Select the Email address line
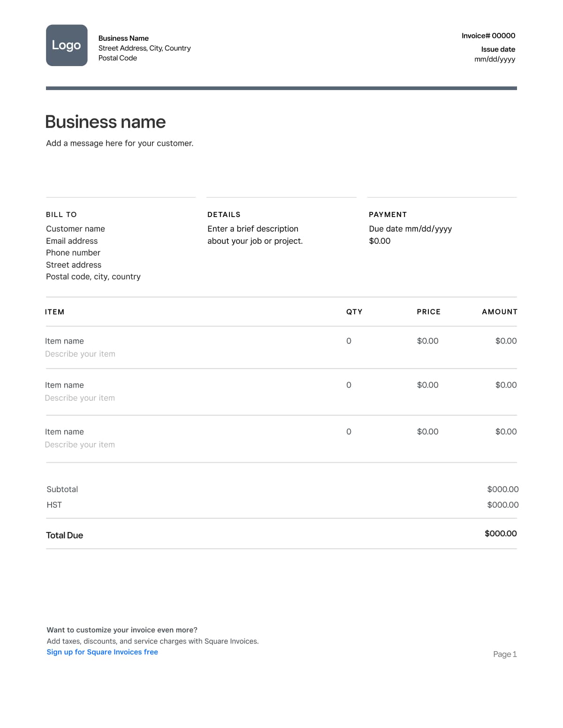 pos(72,241)
